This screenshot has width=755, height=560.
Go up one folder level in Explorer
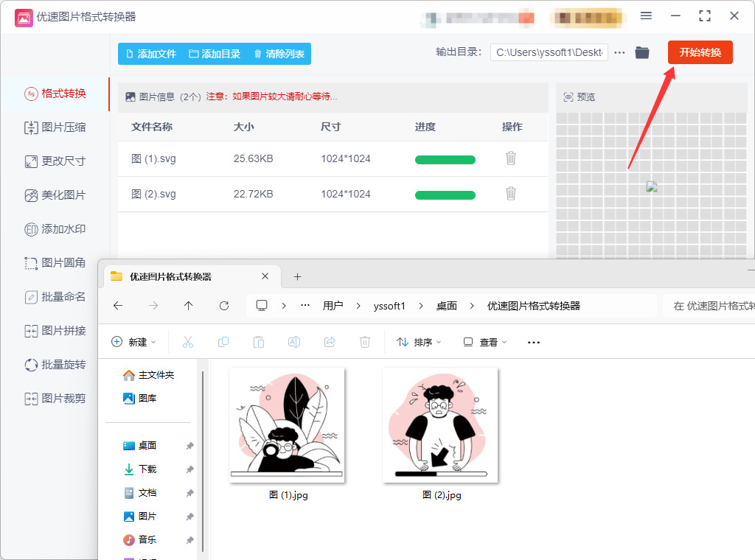click(188, 306)
